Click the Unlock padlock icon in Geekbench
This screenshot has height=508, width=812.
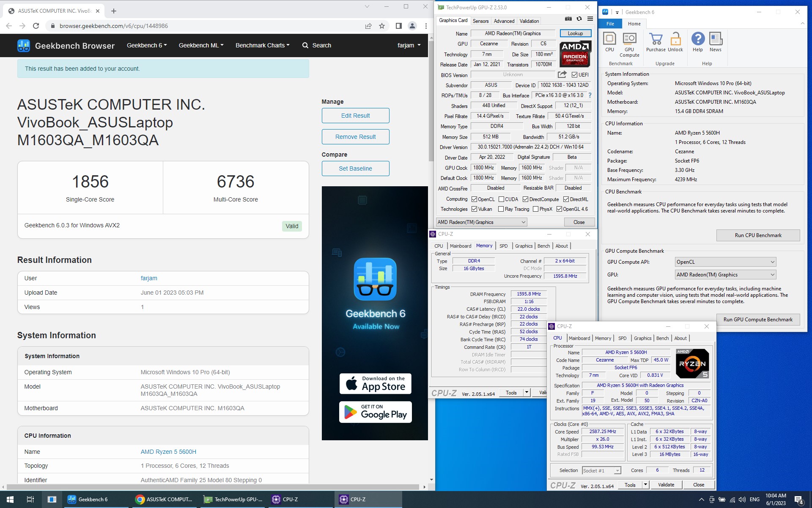[x=675, y=42]
